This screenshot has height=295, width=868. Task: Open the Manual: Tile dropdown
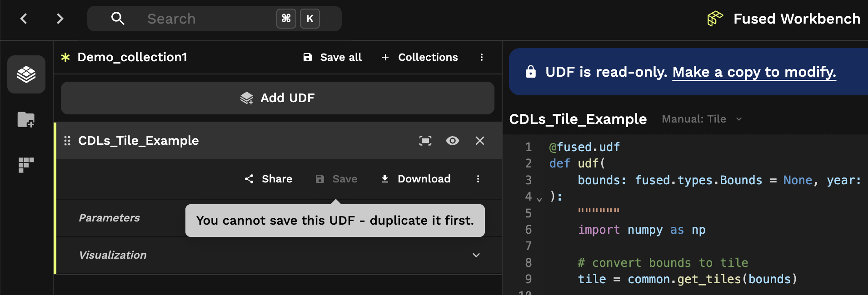pos(702,119)
